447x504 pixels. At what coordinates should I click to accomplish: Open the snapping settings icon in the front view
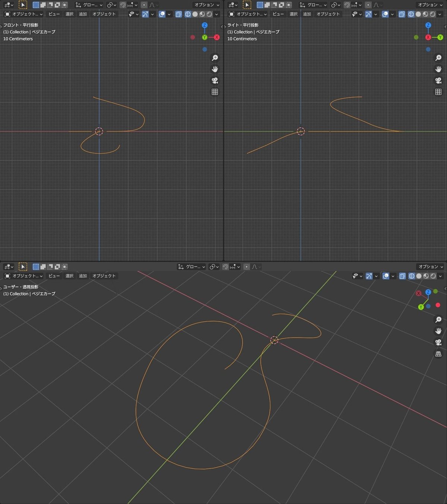click(132, 5)
